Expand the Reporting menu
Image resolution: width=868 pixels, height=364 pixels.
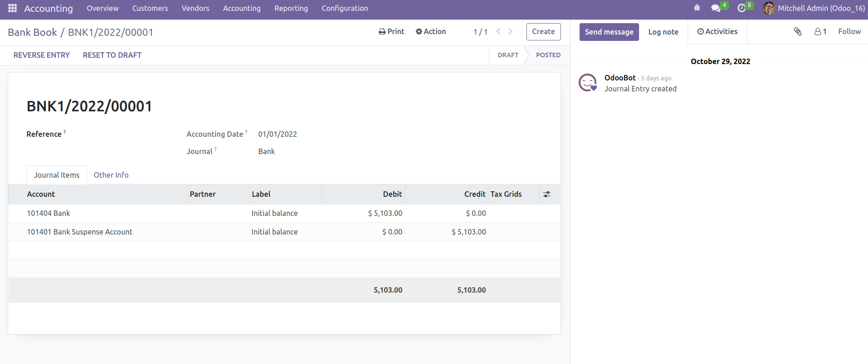pos(291,8)
